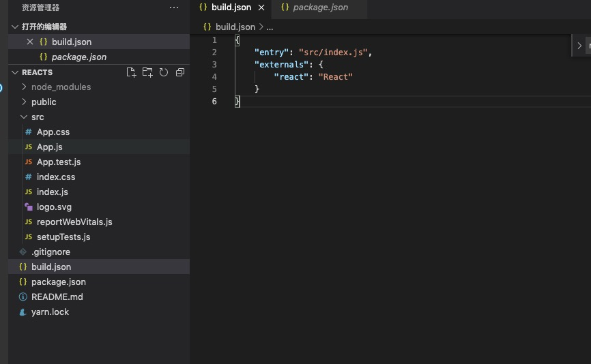The width and height of the screenshot is (591, 364).
Task: Click the CSS icon beside App.css
Action: (28, 132)
